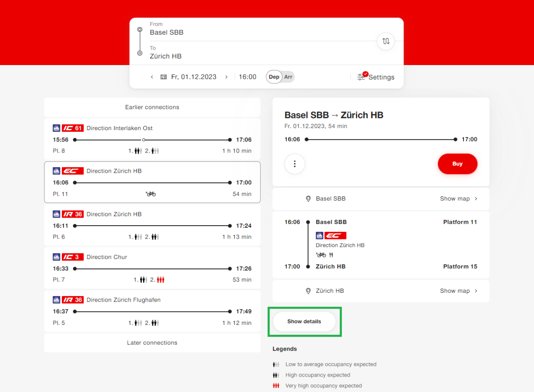534x392 pixels.
Task: Load Earlier connections
Action: (x=152, y=107)
